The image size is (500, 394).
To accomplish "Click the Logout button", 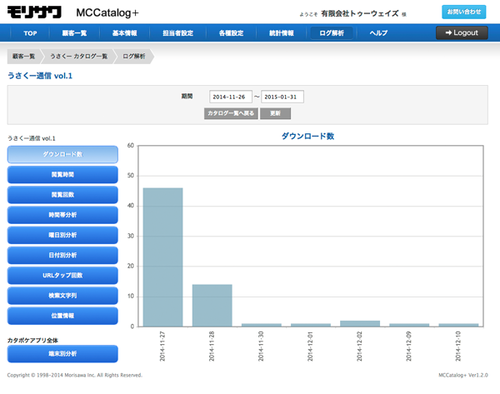I will click(x=462, y=33).
